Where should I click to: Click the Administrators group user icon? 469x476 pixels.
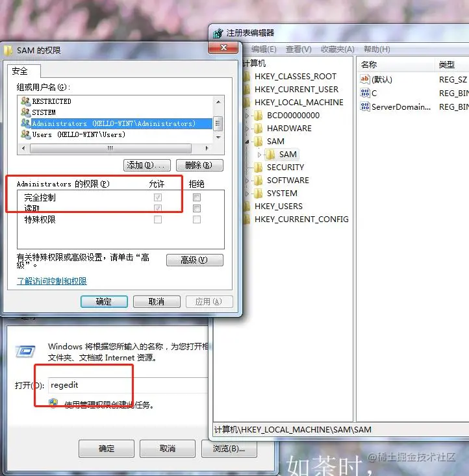coord(26,123)
